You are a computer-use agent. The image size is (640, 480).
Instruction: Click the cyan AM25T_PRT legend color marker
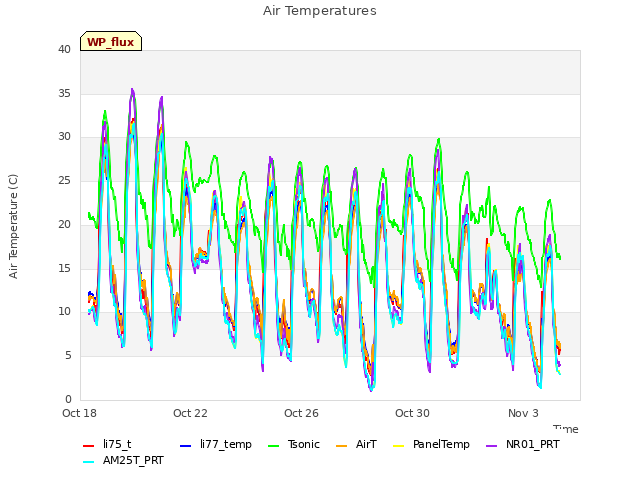coord(89,462)
